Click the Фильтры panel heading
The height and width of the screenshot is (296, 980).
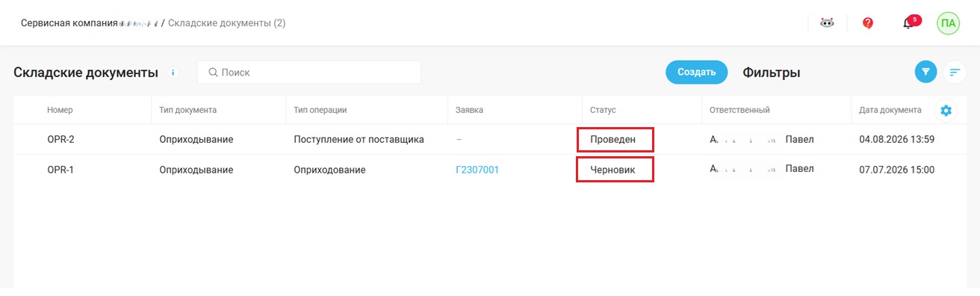[772, 73]
